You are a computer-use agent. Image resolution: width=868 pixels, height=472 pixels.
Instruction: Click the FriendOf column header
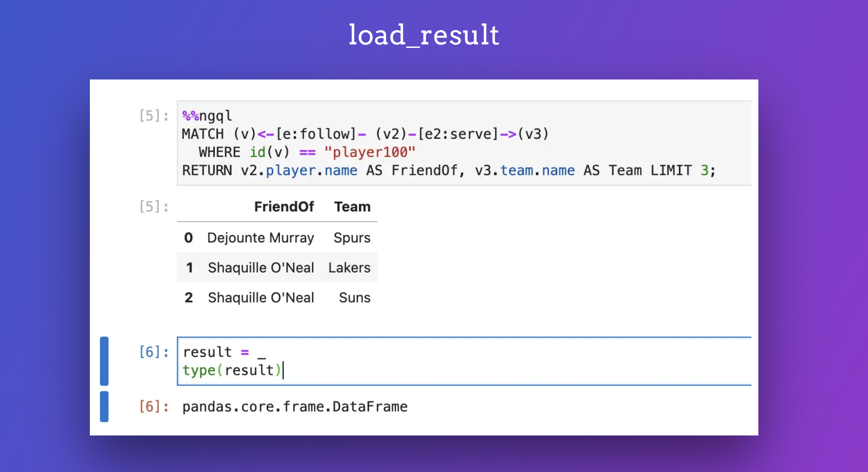(x=284, y=207)
